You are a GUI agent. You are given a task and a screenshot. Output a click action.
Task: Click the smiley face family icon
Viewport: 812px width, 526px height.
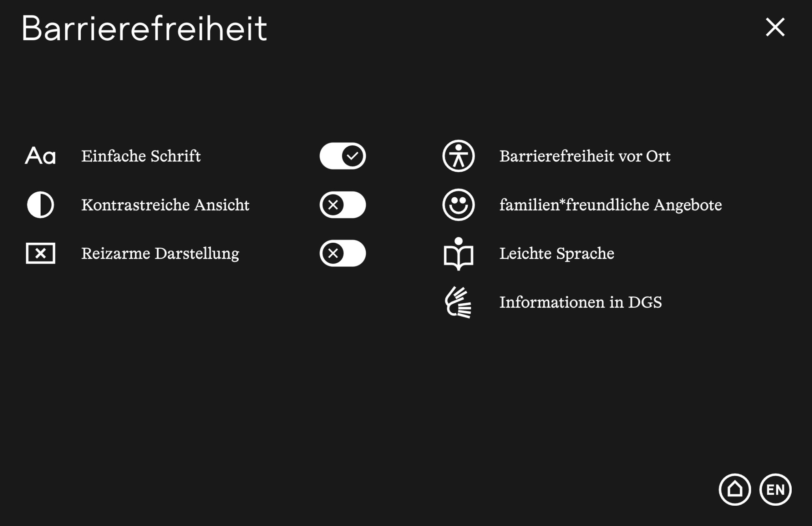click(458, 205)
